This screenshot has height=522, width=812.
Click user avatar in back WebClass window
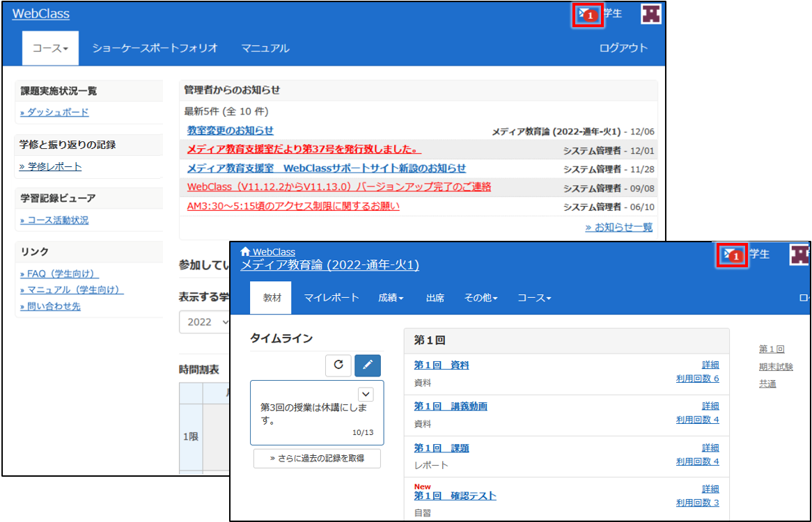click(x=651, y=14)
